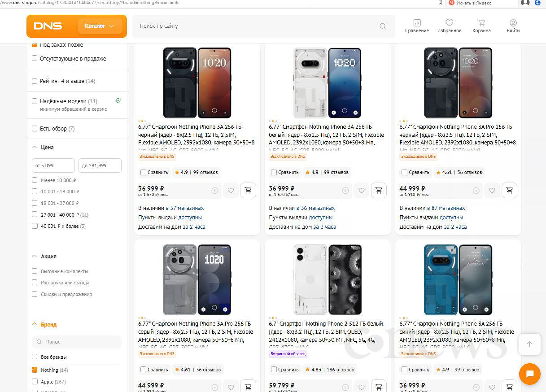Add black Nothing Phone 3A to cart
The width and height of the screenshot is (546, 392).
pos(248,190)
